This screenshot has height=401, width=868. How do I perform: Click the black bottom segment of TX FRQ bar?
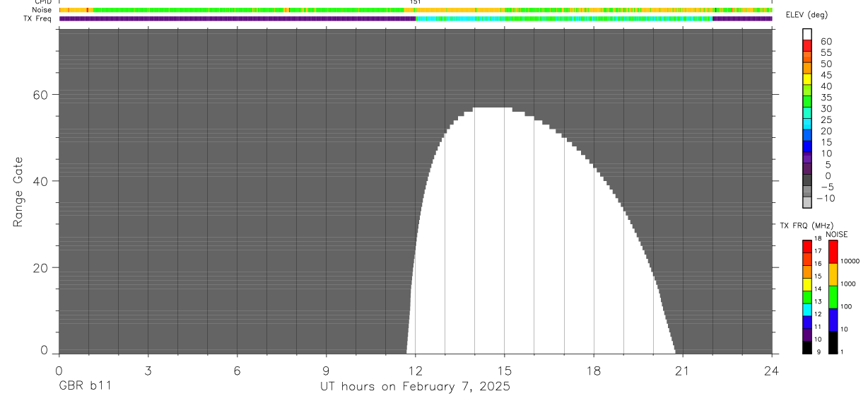807,347
